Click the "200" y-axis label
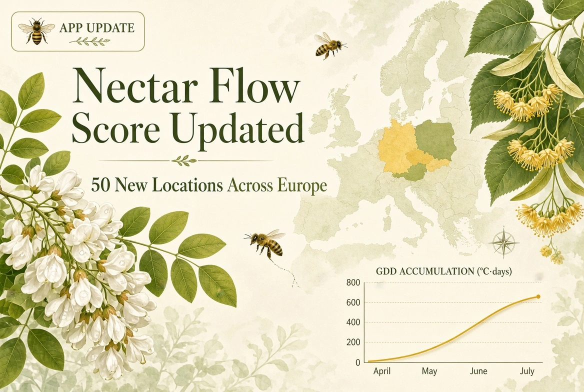 coord(353,342)
